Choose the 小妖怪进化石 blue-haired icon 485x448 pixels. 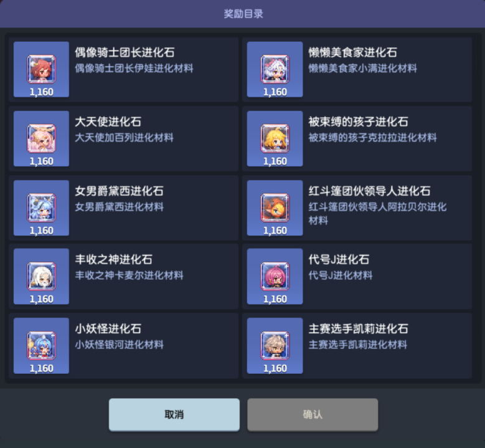click(x=42, y=346)
